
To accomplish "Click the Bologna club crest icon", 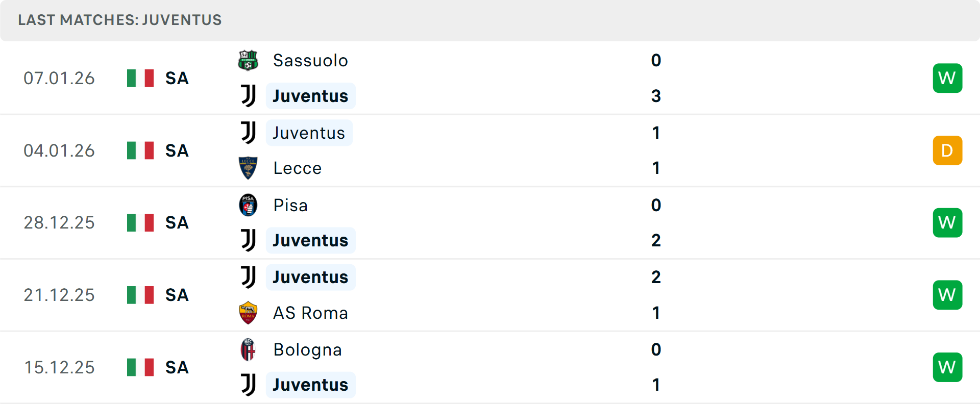I will [248, 349].
